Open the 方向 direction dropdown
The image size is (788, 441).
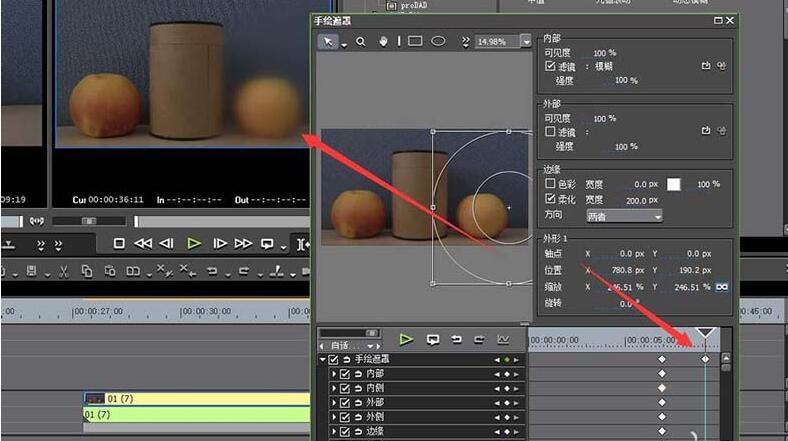[x=625, y=215]
